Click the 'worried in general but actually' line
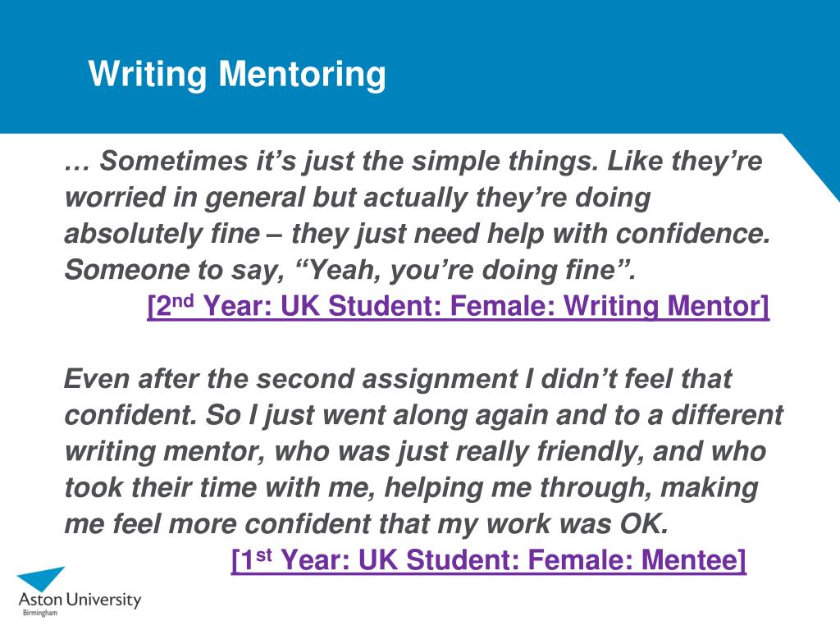This screenshot has height=630, width=840. click(358, 197)
